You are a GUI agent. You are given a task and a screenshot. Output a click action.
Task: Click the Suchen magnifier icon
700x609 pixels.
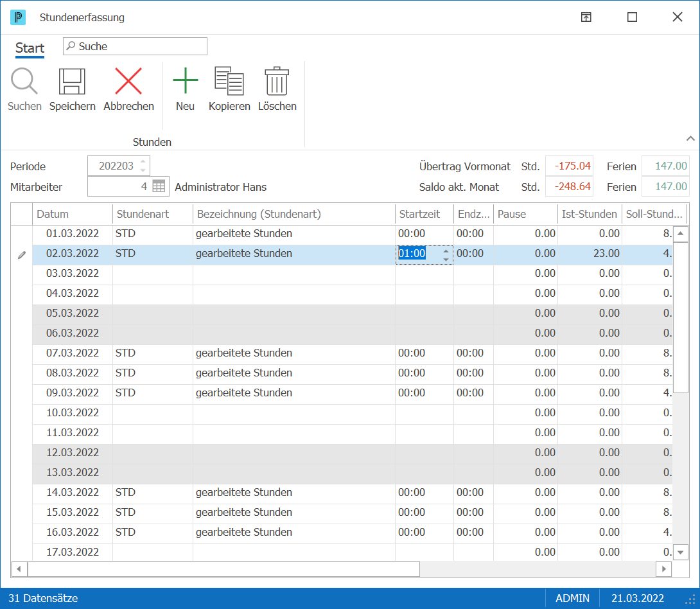[24, 81]
